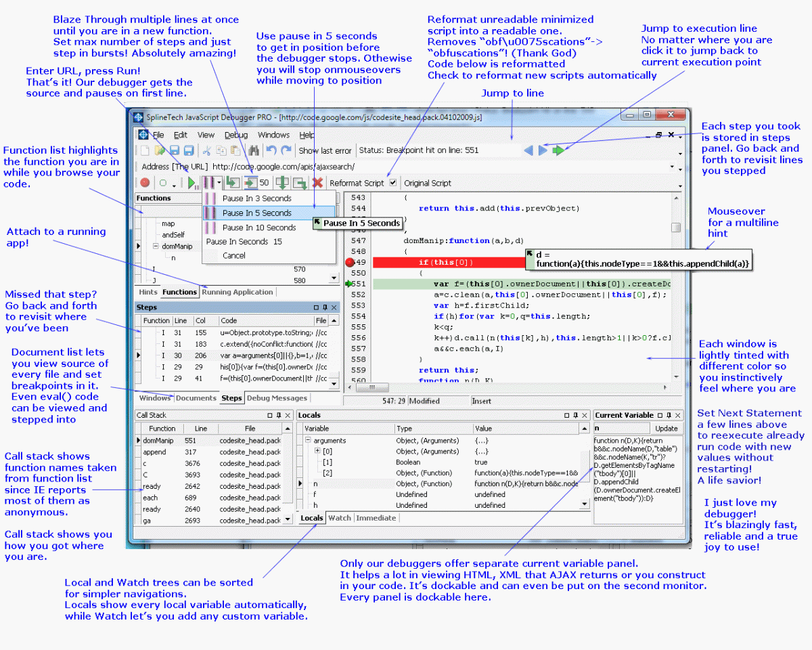Open Find with the binoculars icon
Image resolution: width=812 pixels, height=650 pixels.
click(254, 150)
